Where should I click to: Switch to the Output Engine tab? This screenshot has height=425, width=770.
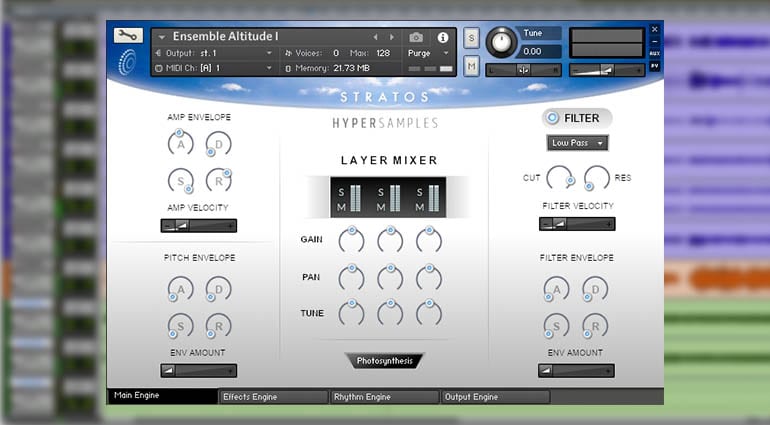495,397
